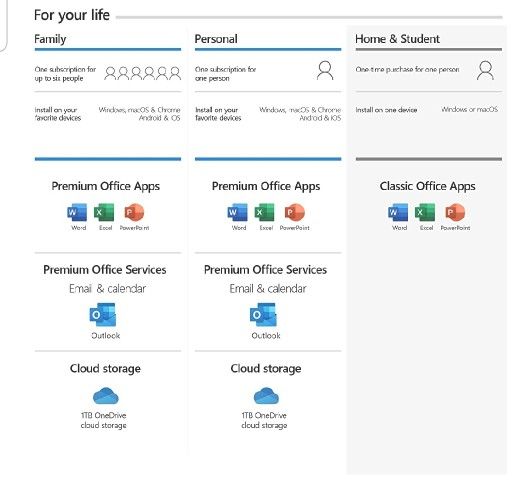Viewport: 520px width, 488px height.
Task: Click the Outlook label in Family column
Action: (x=106, y=336)
